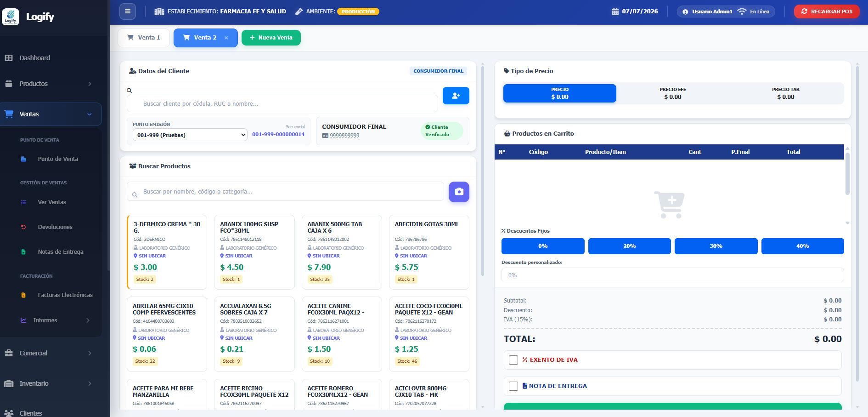Open Punto de Venta page

click(x=58, y=159)
